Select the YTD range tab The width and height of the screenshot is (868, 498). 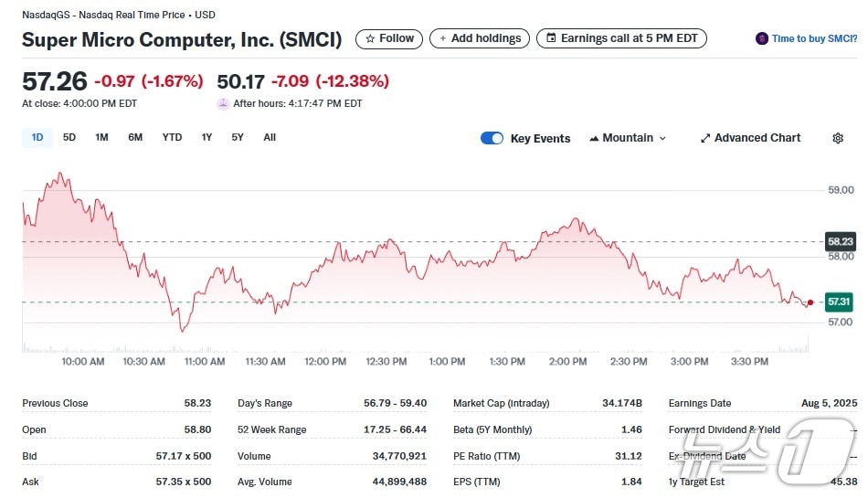click(172, 137)
